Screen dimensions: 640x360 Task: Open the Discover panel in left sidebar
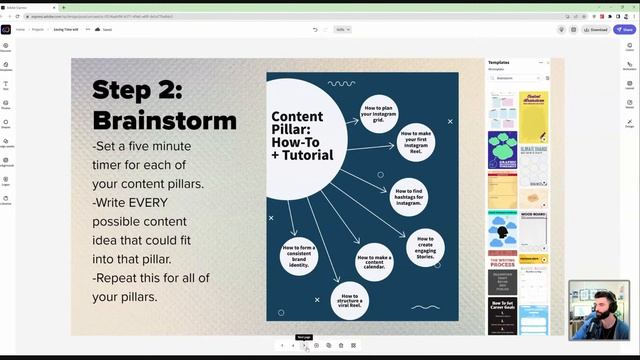pyautogui.click(x=6, y=47)
